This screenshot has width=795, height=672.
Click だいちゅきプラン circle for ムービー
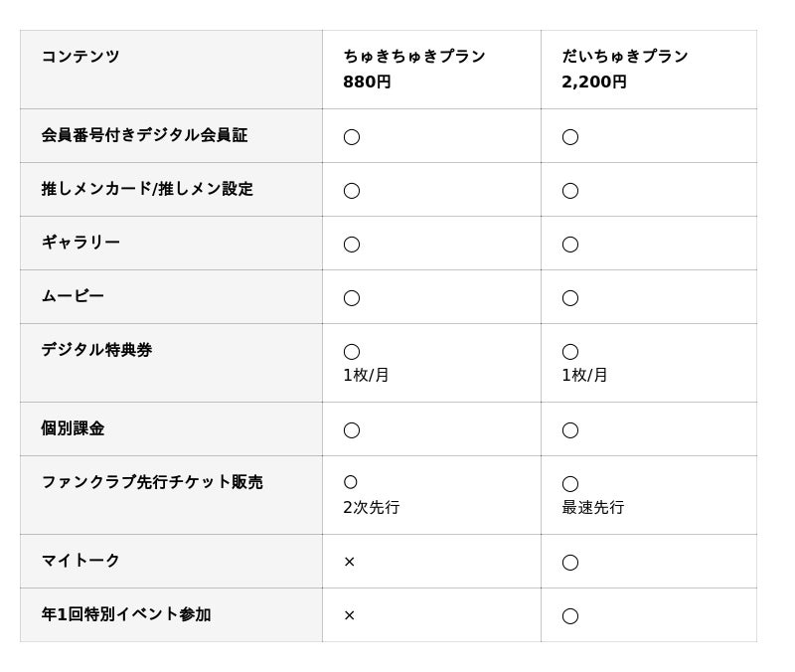(570, 297)
